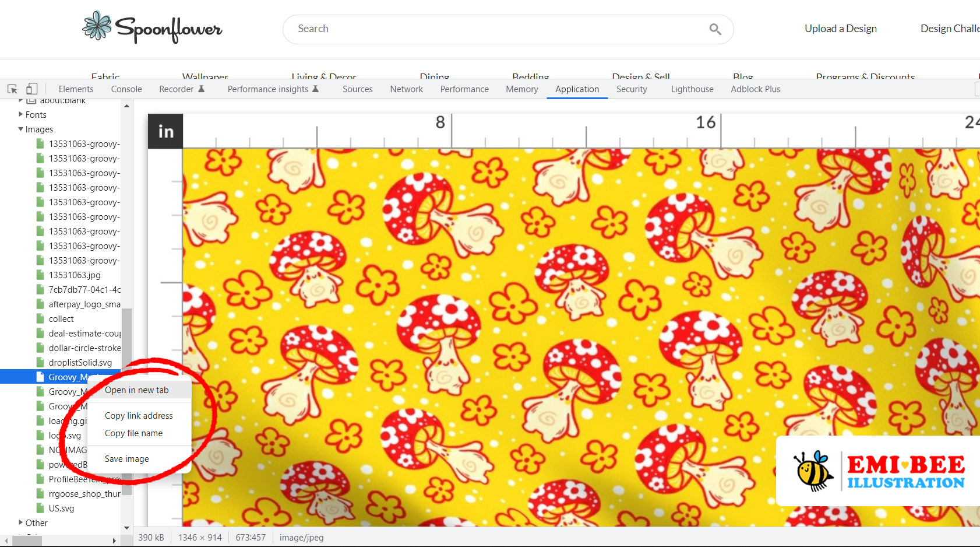980x547 pixels.
Task: Select droplistSolid.svg resource
Action: (80, 362)
